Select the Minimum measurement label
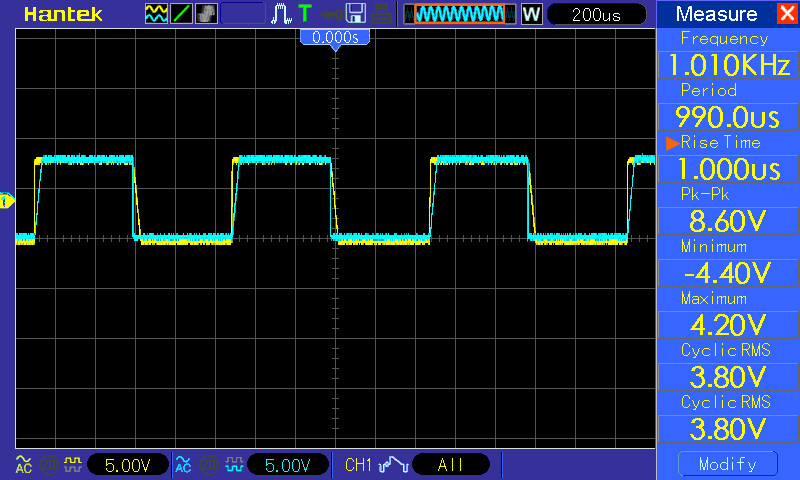800x480 pixels. click(x=714, y=246)
